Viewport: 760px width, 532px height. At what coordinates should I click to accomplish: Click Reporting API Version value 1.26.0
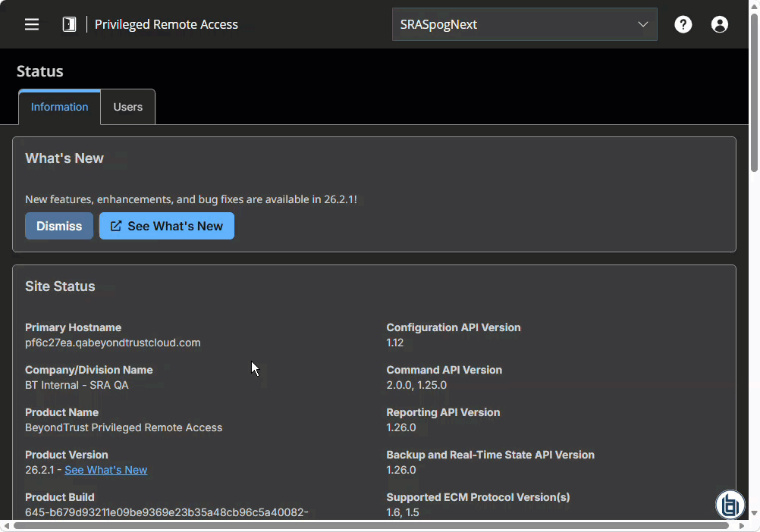click(401, 428)
